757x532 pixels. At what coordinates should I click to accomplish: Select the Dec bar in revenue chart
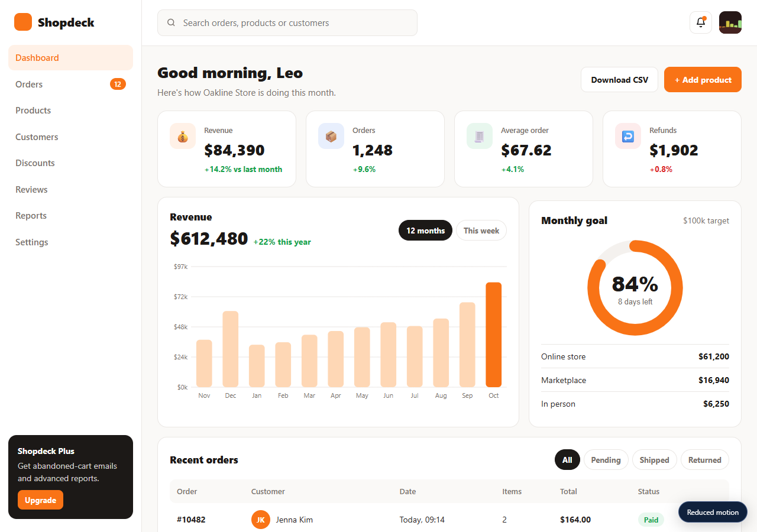point(230,349)
